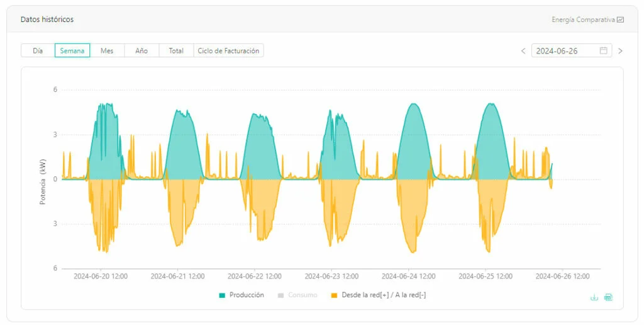Click the Energía Comparativa chart icon
The height and width of the screenshot is (325, 644).
pos(621,20)
